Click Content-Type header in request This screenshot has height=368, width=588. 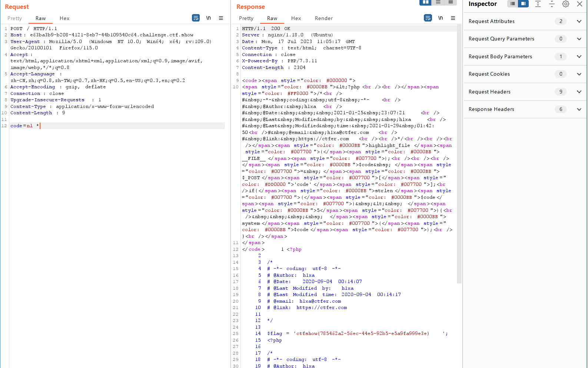click(82, 106)
